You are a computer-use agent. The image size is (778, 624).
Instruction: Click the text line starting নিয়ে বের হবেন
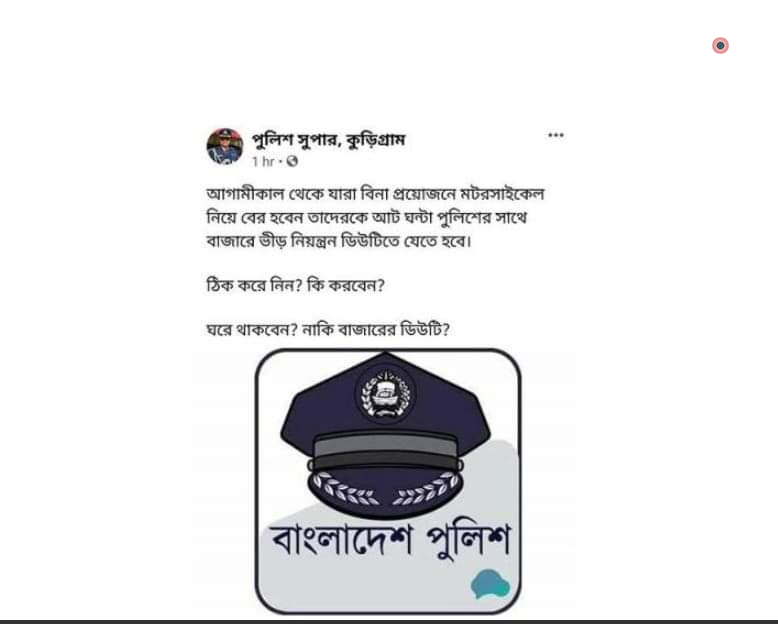(367, 217)
